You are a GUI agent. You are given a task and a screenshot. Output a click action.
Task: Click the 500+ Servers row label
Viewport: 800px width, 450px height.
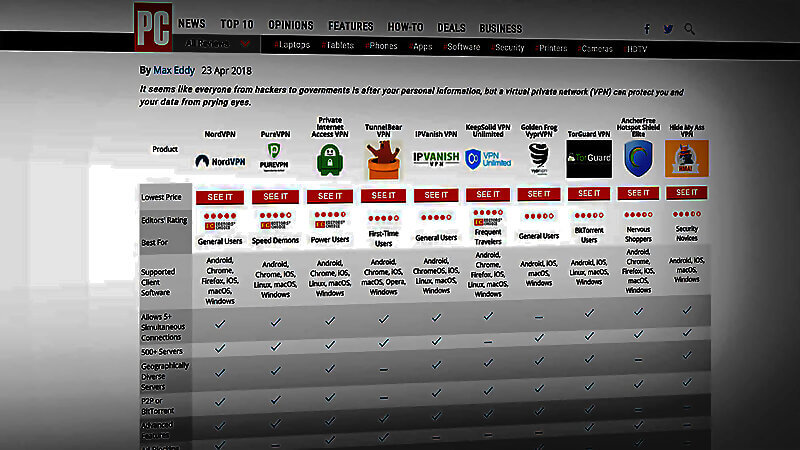pyautogui.click(x=162, y=352)
